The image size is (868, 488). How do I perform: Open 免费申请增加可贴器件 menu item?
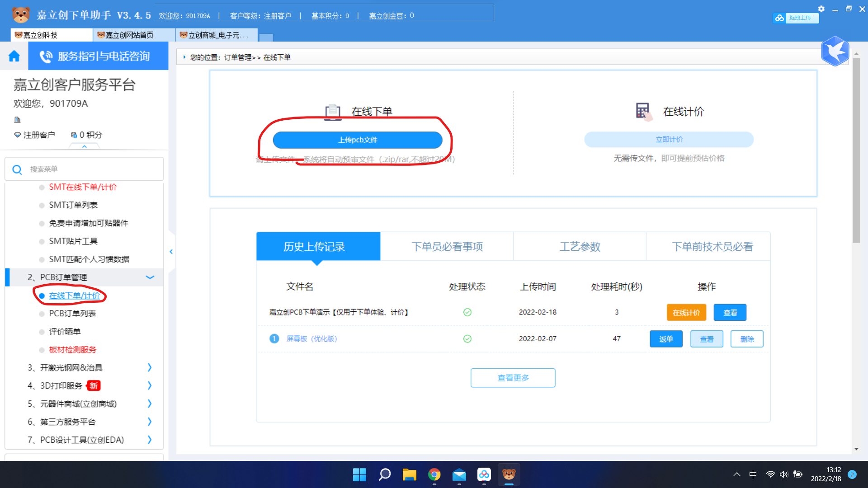[x=89, y=223]
